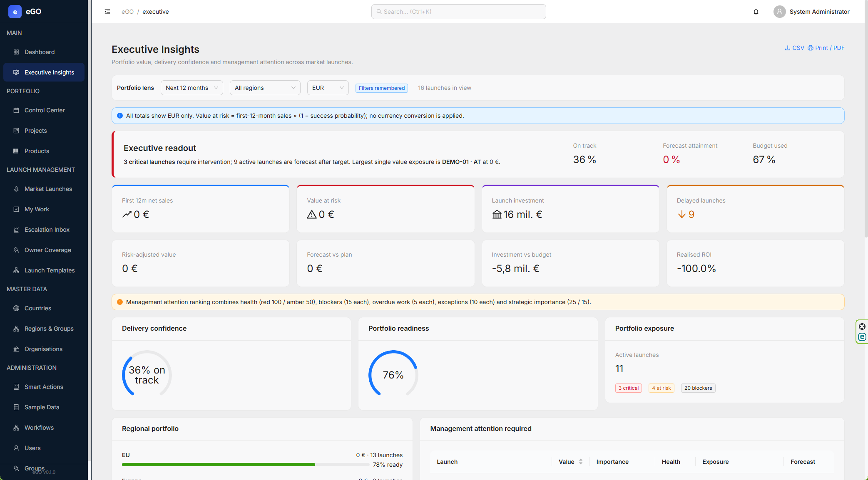
Task: Export data via CSV link
Action: [795, 48]
